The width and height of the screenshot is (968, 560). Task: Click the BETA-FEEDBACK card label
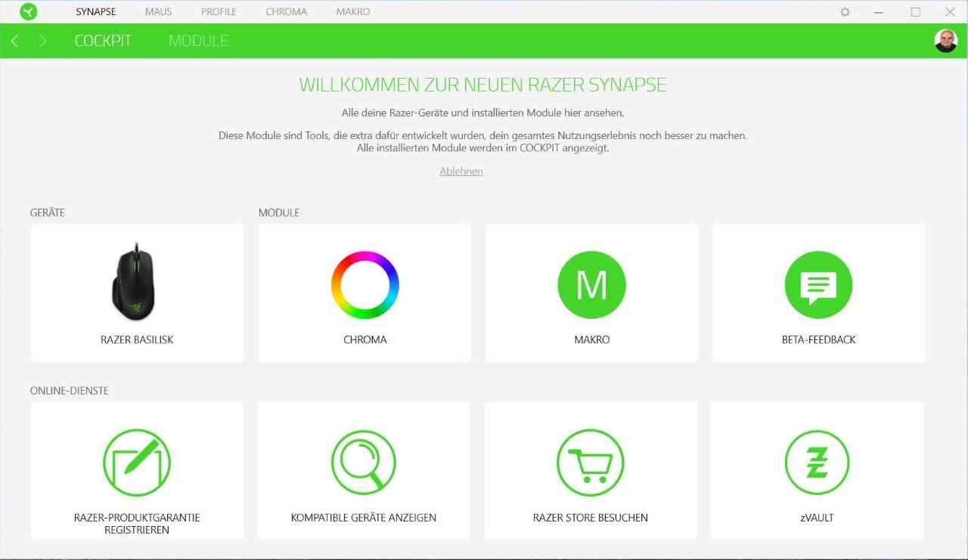click(818, 340)
